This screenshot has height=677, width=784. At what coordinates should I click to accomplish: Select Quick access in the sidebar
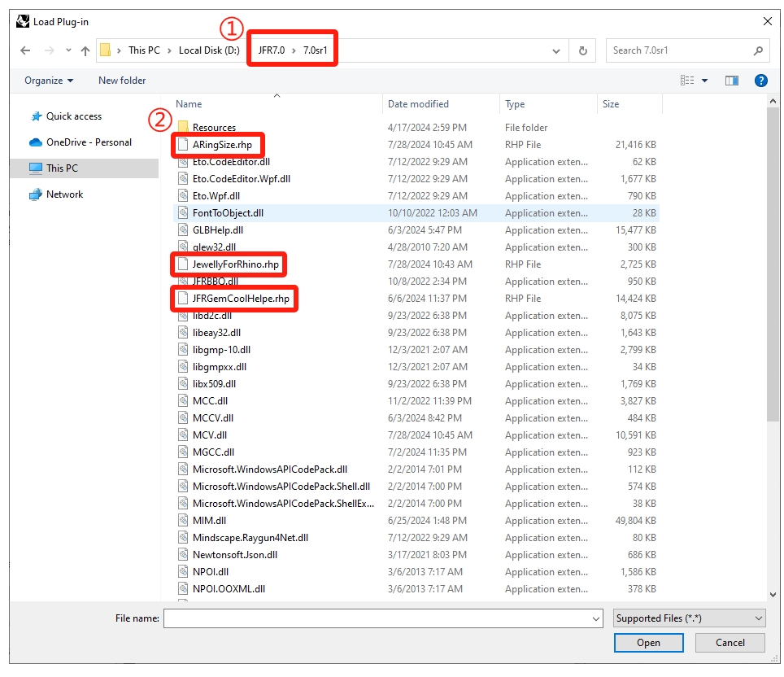(74, 116)
